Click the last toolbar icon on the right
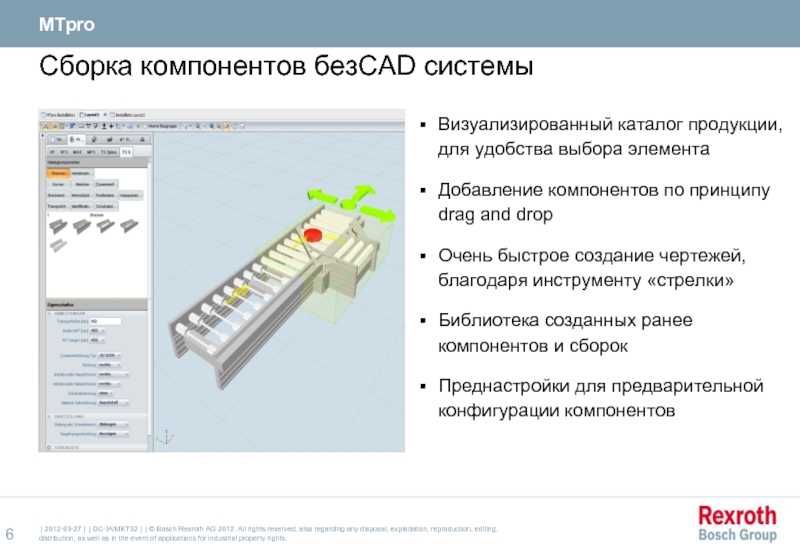The image size is (800, 554). coord(242,126)
